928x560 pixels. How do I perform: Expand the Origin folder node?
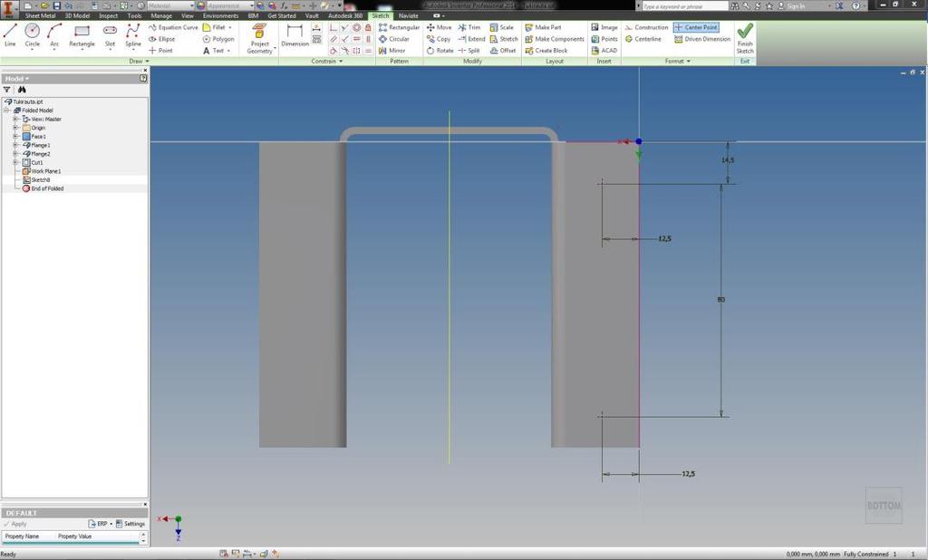[x=15, y=127]
